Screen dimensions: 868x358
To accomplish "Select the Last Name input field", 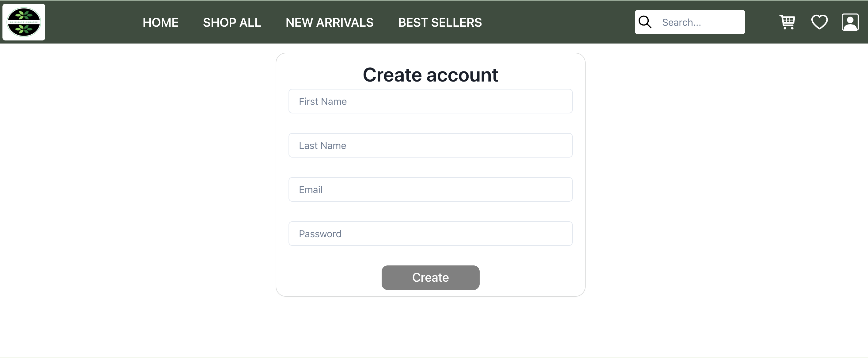I will pyautogui.click(x=431, y=145).
